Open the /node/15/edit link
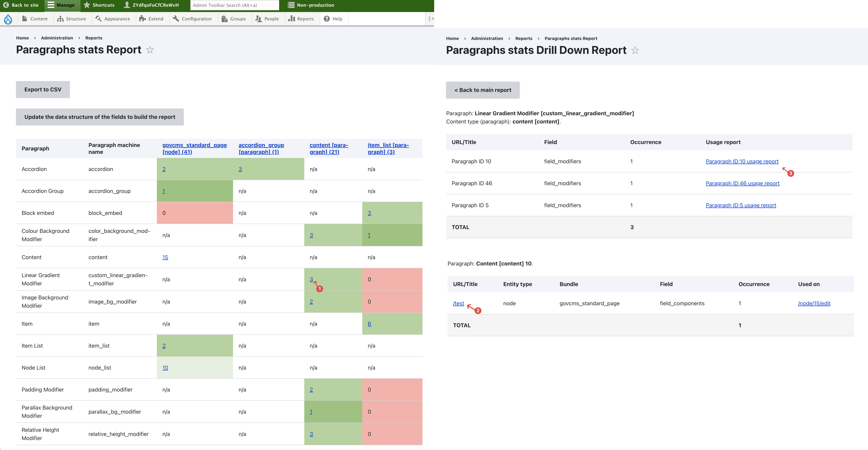 [814, 304]
